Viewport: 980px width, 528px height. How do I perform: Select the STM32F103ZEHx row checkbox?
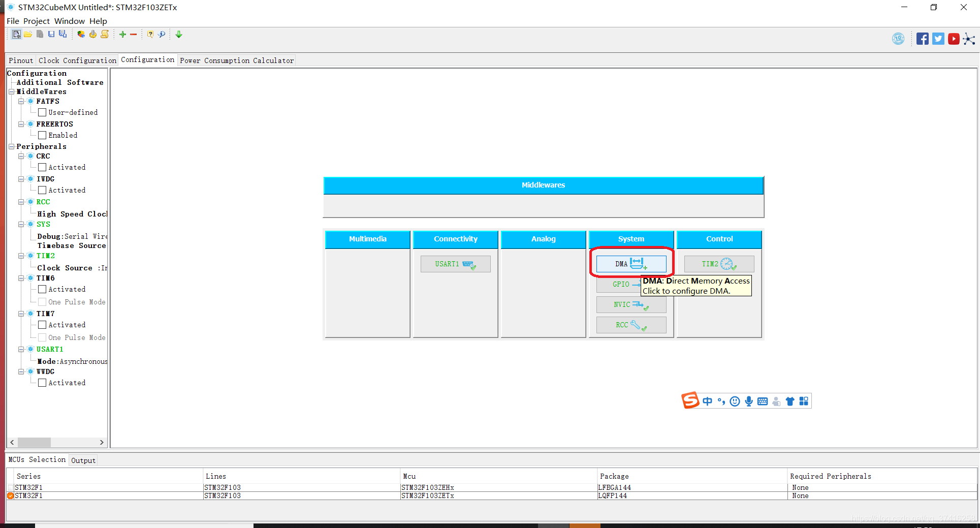click(x=10, y=488)
